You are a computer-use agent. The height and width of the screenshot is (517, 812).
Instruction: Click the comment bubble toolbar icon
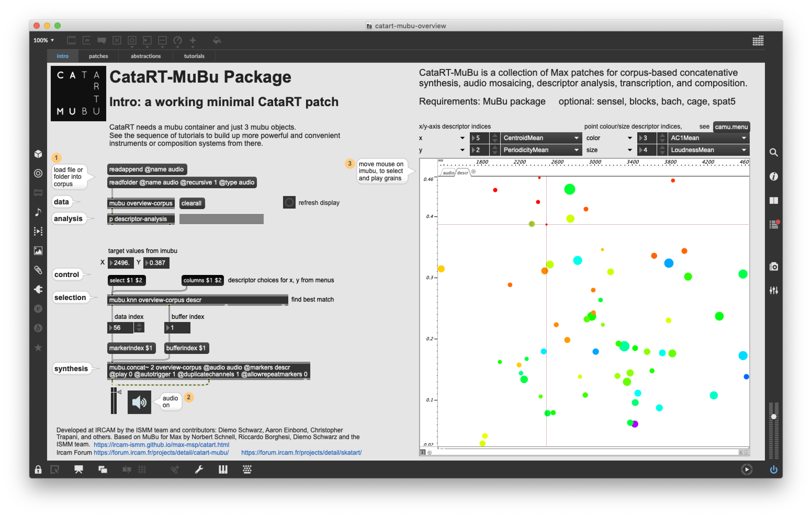[x=101, y=41]
